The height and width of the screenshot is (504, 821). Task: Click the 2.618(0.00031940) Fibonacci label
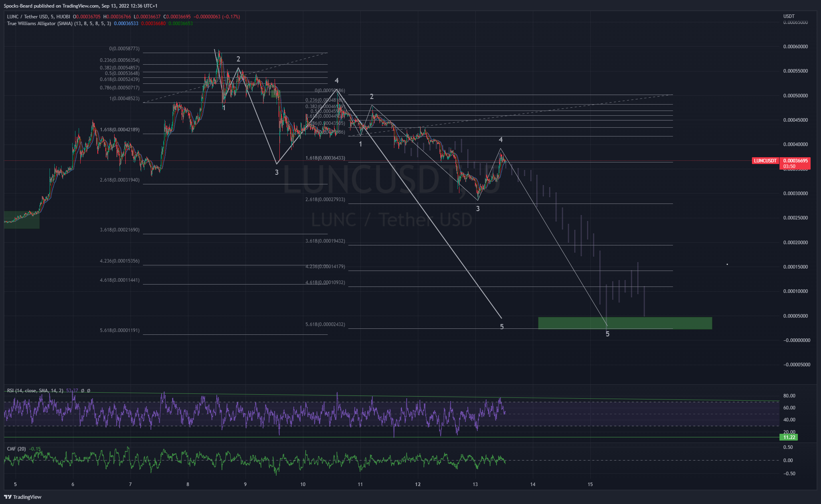click(120, 180)
